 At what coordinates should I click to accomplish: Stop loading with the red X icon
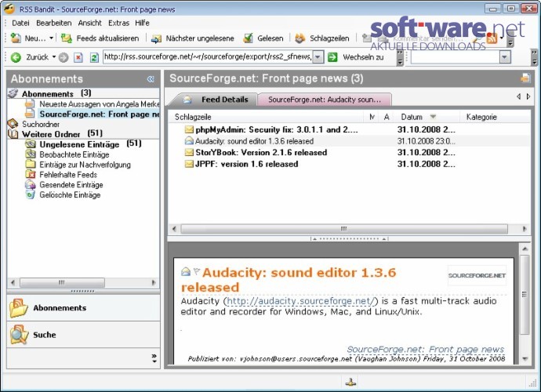pyautogui.click(x=78, y=57)
